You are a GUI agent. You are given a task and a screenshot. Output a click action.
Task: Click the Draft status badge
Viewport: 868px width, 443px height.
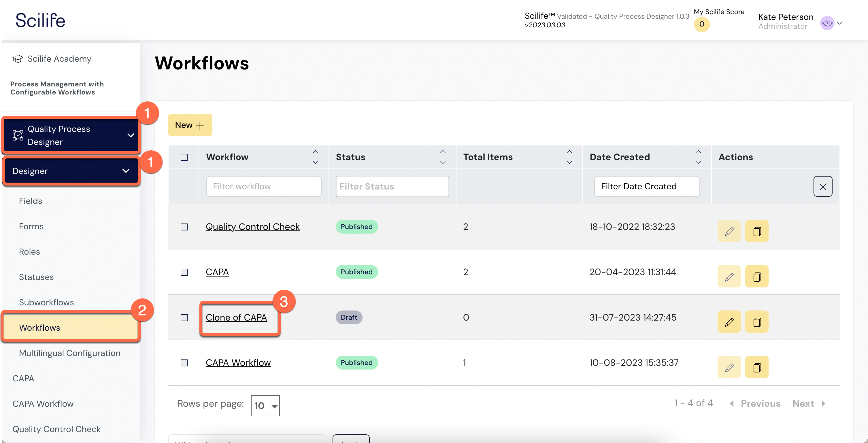(x=349, y=317)
